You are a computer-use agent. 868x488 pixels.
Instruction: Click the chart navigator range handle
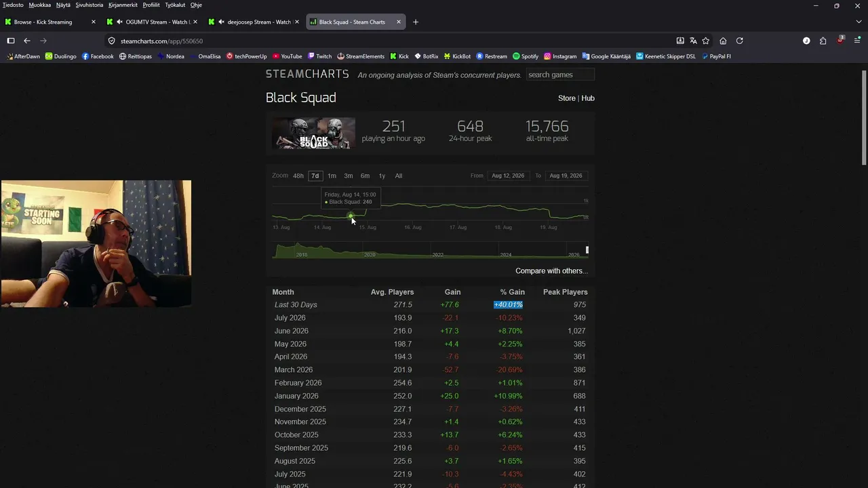587,250
